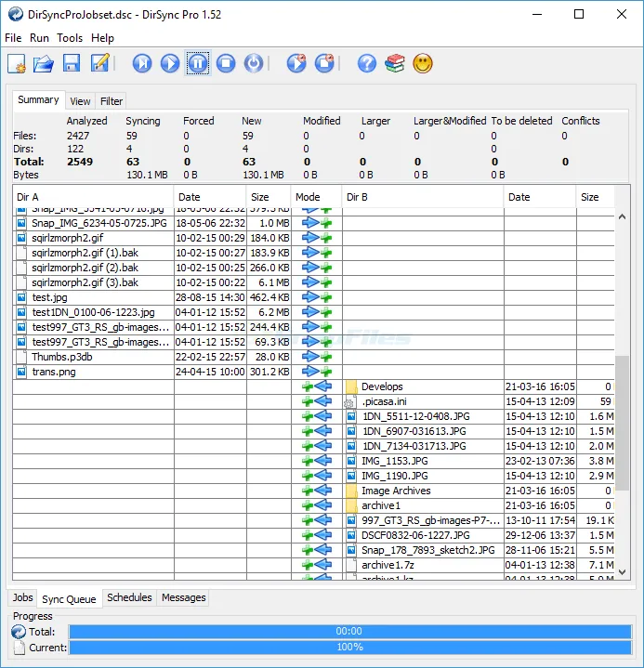Click the vertical scrollbar thumb
This screenshot has height=668, width=644.
(x=623, y=423)
